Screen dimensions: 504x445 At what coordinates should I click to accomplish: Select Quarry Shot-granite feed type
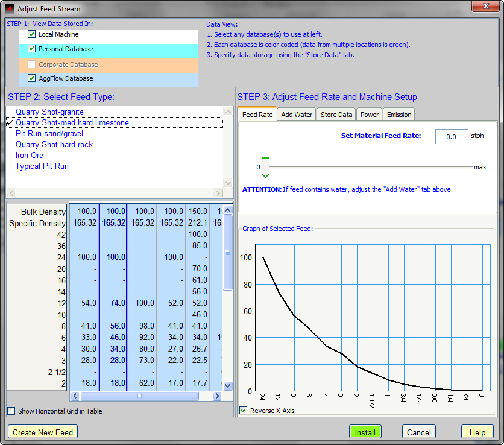click(49, 112)
